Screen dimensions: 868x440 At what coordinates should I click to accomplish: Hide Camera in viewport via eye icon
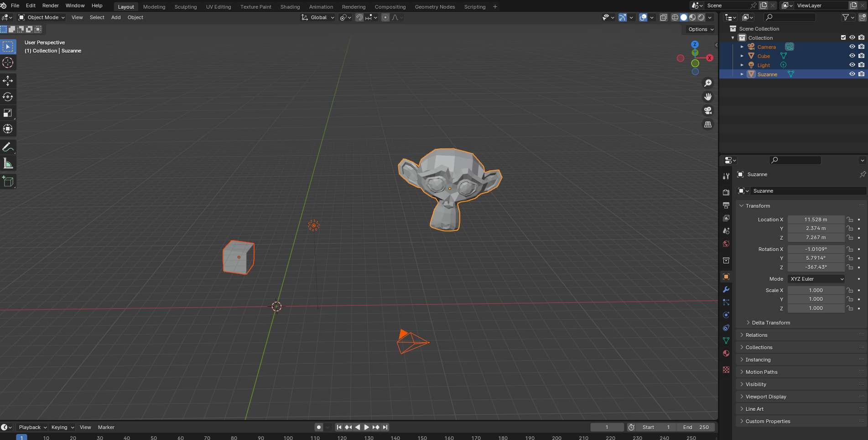[852, 47]
